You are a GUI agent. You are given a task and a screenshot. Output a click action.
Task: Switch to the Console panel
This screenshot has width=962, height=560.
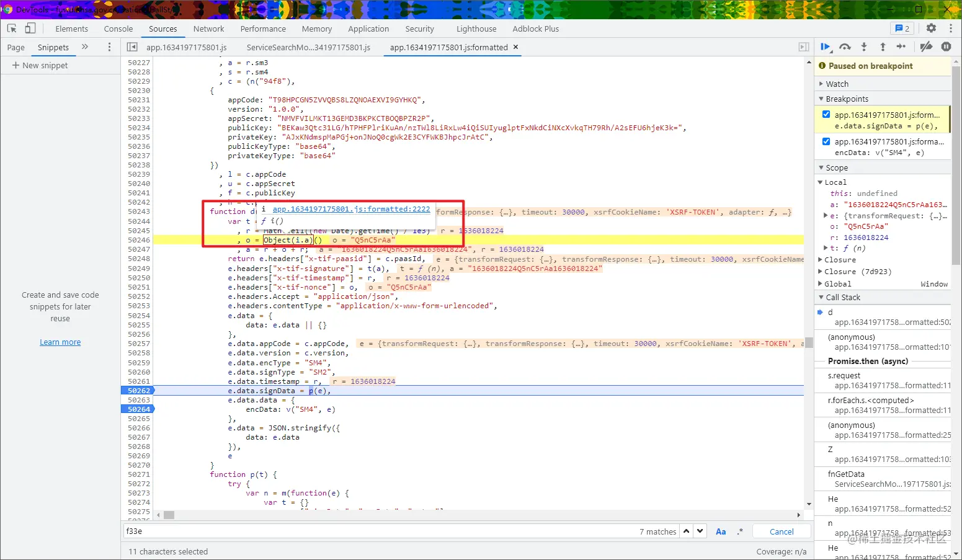tap(118, 29)
